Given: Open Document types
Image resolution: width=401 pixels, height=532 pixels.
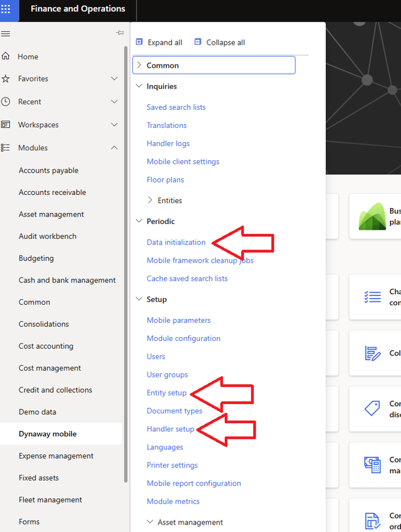Looking at the screenshot, I should tap(174, 411).
